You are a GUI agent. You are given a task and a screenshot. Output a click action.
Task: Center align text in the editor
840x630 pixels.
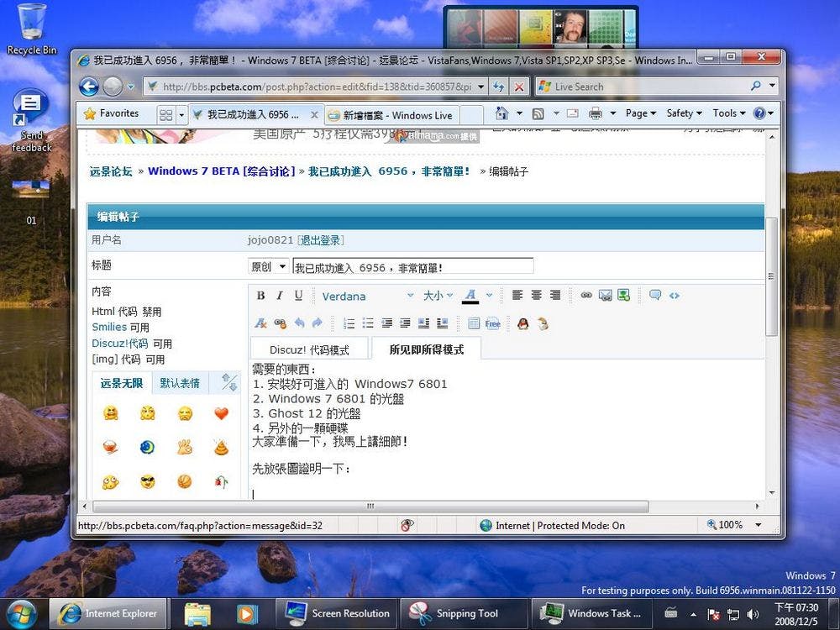pos(536,295)
